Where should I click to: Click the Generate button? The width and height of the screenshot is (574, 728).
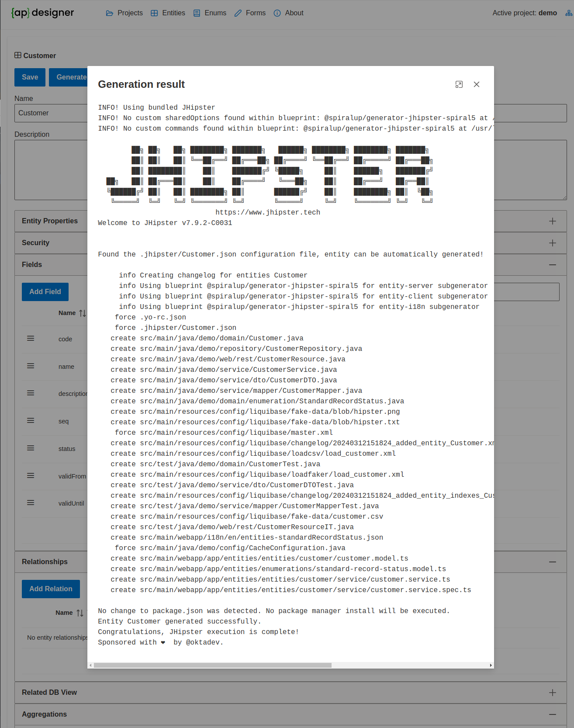pos(69,77)
